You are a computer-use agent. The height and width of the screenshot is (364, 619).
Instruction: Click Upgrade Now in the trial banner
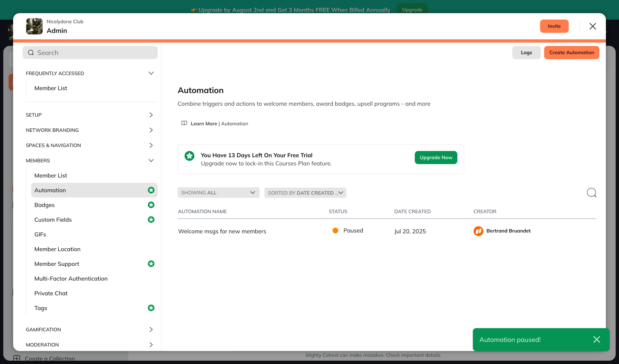click(x=436, y=158)
